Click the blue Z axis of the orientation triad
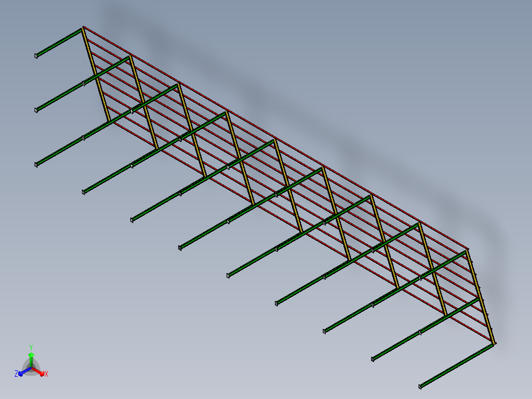The width and height of the screenshot is (532, 399). tap(25, 371)
